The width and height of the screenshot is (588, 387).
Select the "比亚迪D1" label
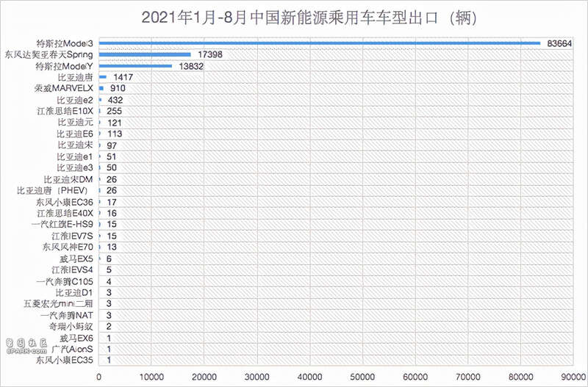[x=74, y=292]
